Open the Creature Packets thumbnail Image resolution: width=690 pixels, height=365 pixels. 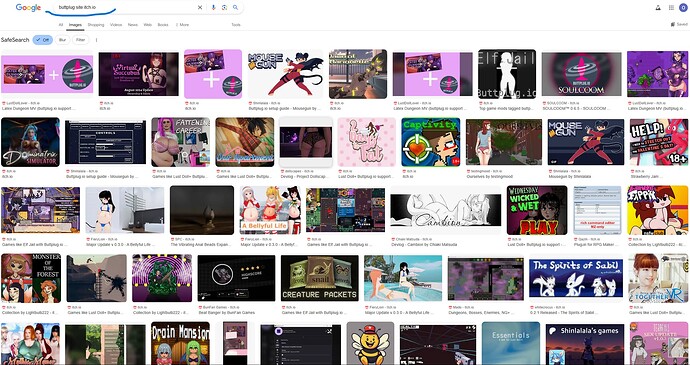319,277
